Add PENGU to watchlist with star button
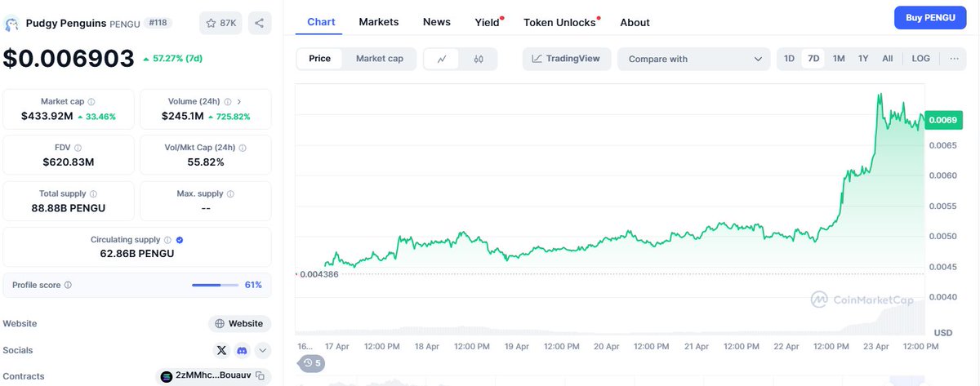The image size is (980, 386). [220, 23]
